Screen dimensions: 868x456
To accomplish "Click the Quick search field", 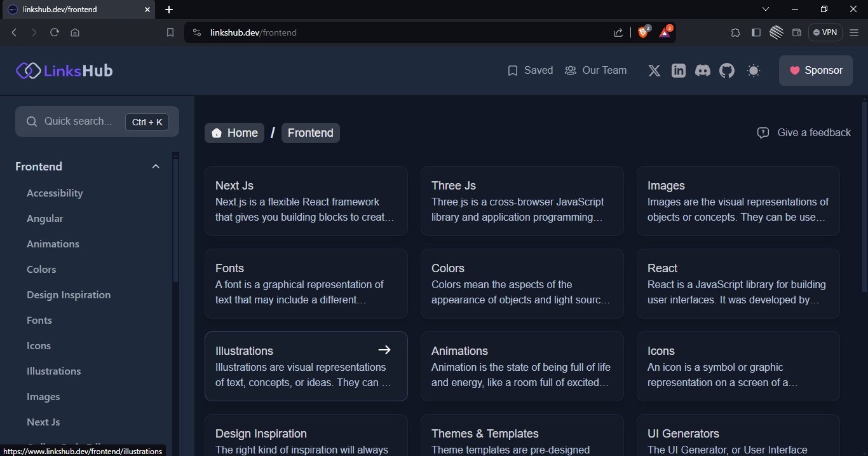I will 97,121.
